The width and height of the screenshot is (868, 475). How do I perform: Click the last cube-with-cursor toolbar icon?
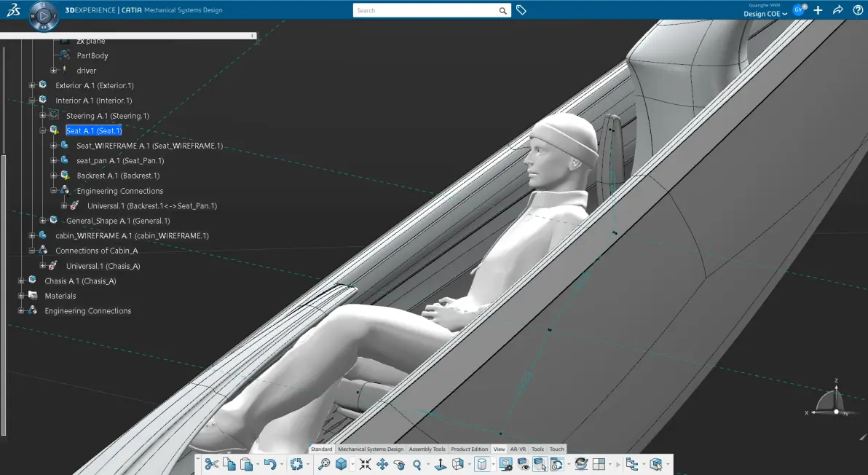tap(656, 464)
